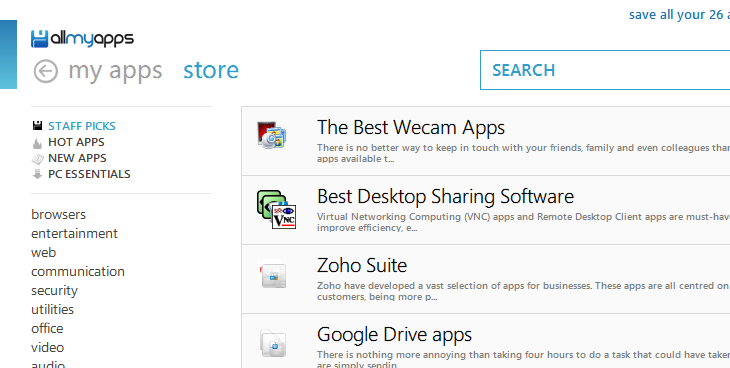Select HOT APPS in the sidebar
Viewport: 730px width, 368px height.
[76, 142]
